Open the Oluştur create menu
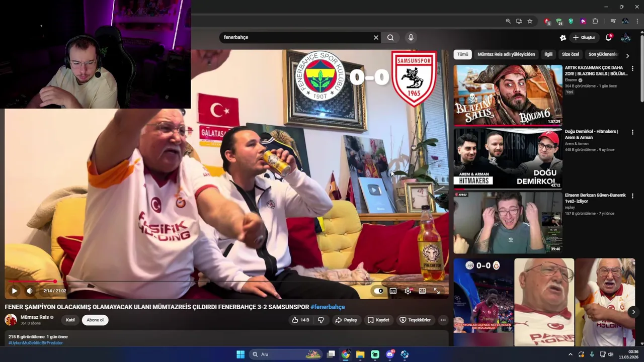 [584, 38]
